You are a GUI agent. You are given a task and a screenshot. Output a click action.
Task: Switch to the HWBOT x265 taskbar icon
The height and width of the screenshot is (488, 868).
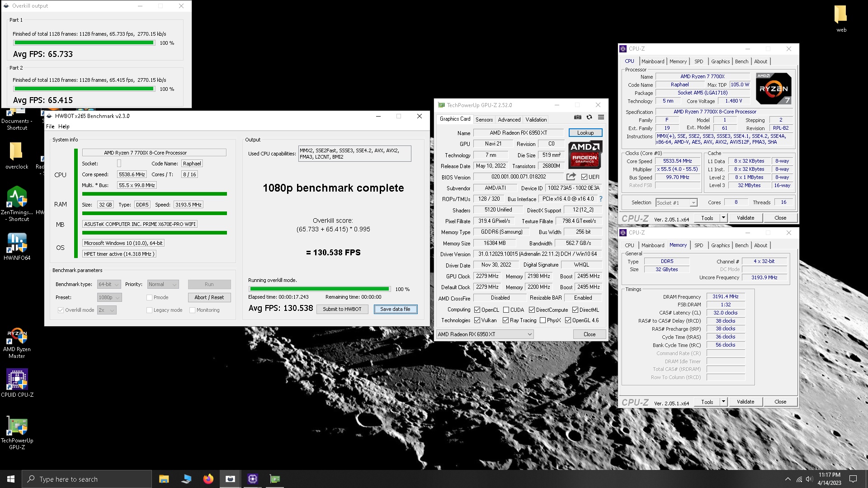pyautogui.click(x=230, y=479)
